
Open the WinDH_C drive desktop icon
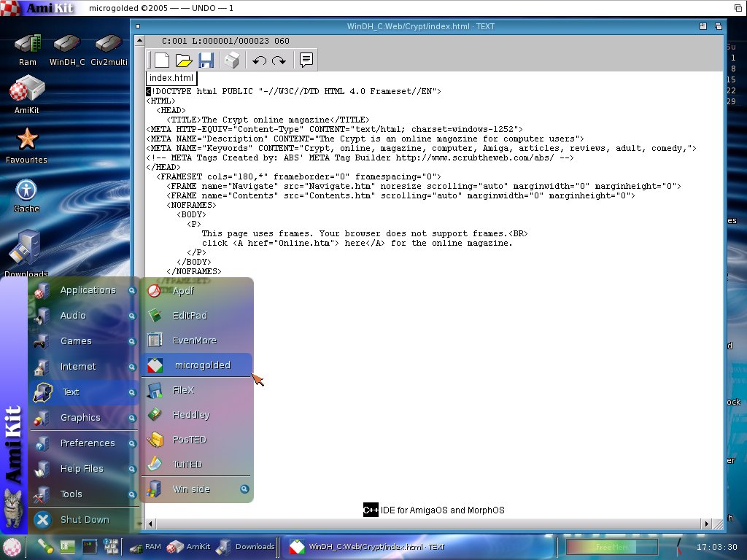67,50
